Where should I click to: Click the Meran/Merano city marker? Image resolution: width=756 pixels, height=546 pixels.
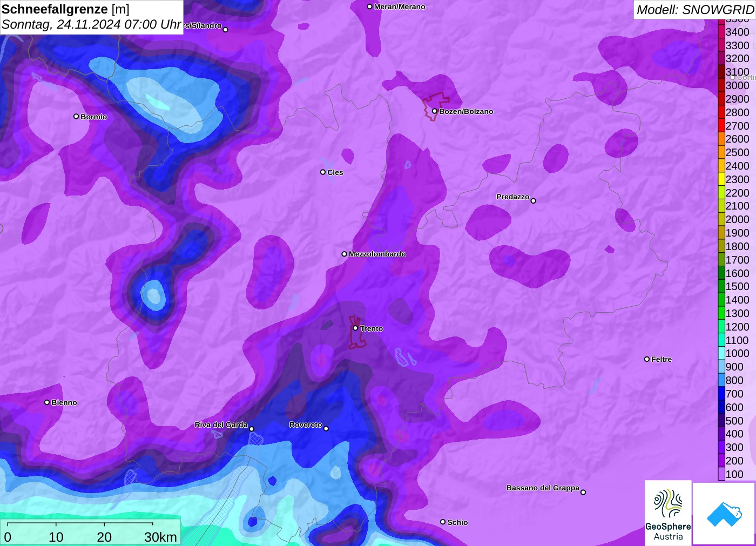point(370,6)
